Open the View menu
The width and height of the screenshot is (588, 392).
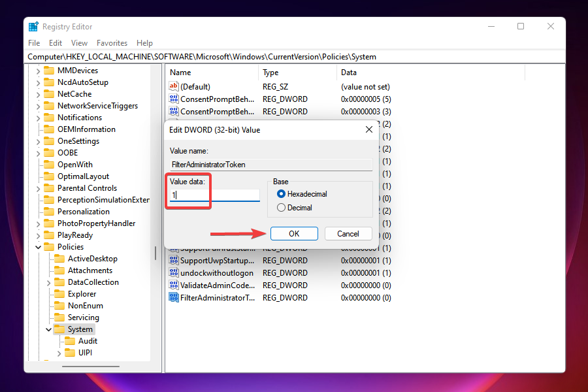pyautogui.click(x=79, y=42)
